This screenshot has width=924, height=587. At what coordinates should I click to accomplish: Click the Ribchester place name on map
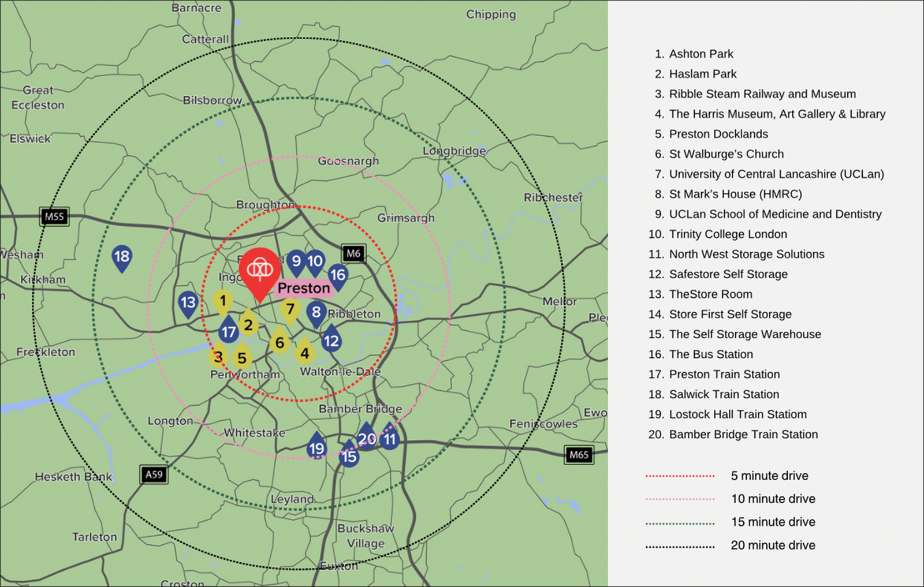553,197
